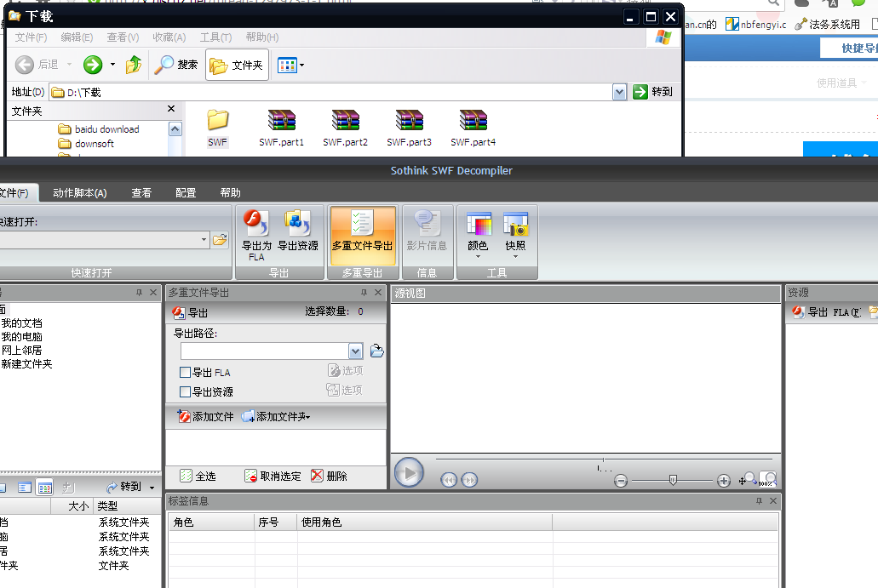Open the forward history dropdown in 下载 window
The width and height of the screenshot is (878, 588).
click(112, 65)
